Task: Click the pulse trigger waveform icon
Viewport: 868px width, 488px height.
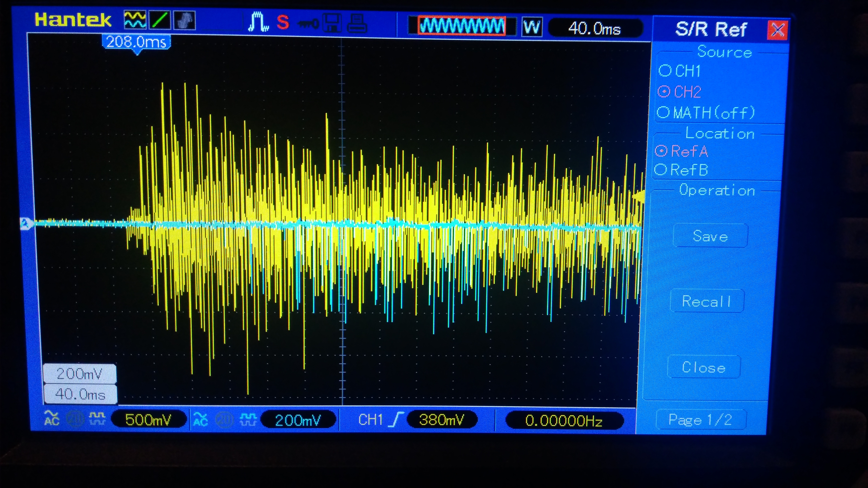Action: click(259, 22)
